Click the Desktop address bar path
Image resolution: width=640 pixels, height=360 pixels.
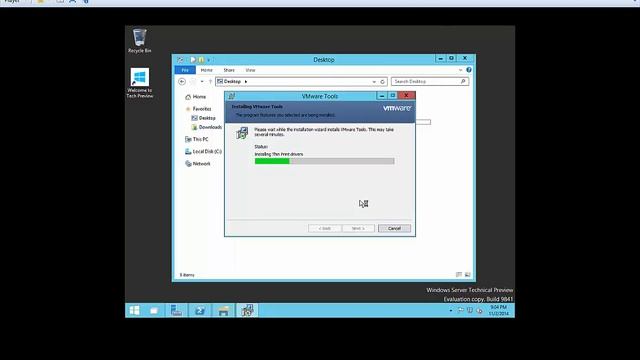pyautogui.click(x=232, y=82)
